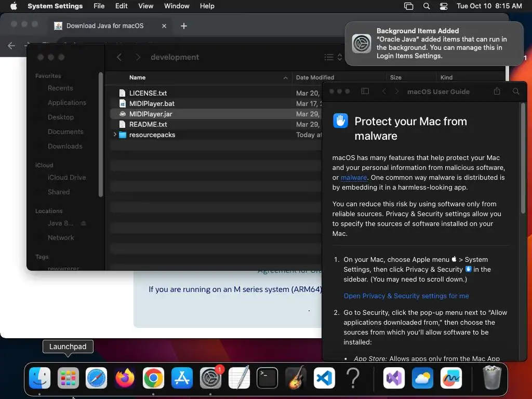532x399 pixels.
Task: Close the Download Java for macOS tab
Action: coord(164,26)
